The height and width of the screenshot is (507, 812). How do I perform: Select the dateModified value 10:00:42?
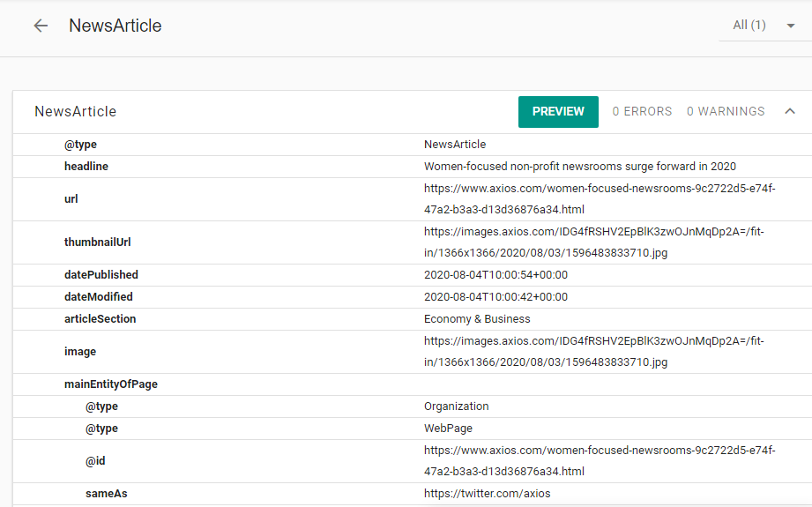point(495,297)
